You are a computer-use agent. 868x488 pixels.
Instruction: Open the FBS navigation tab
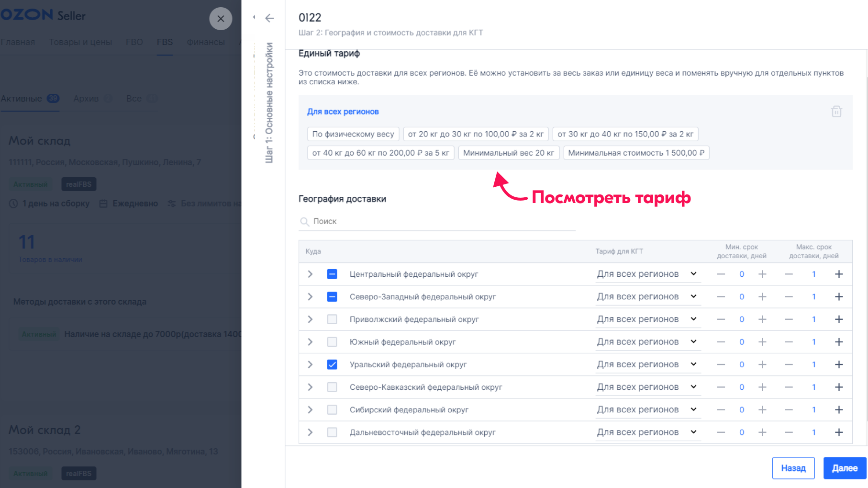pyautogui.click(x=165, y=42)
